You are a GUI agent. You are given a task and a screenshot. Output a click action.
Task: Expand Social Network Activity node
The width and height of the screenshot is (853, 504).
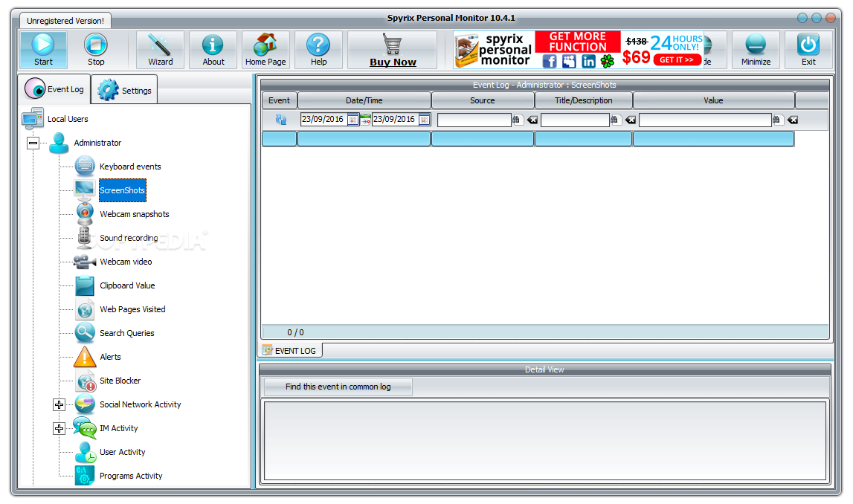(x=59, y=404)
